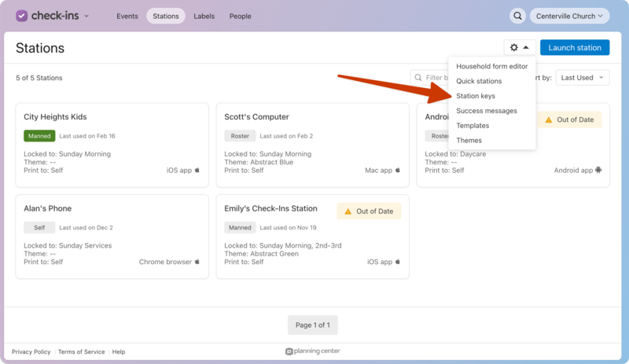Open the Last Used sort dropdown

pos(582,78)
